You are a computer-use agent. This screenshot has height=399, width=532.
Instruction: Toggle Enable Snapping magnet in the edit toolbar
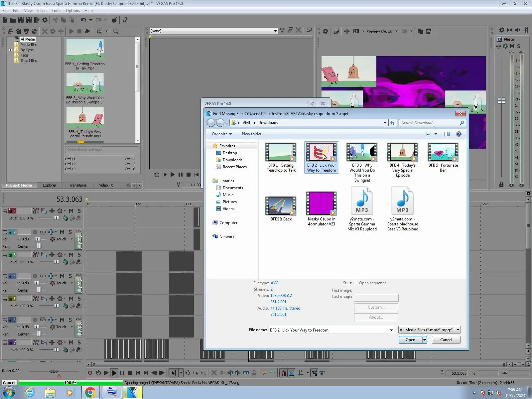[283, 373]
